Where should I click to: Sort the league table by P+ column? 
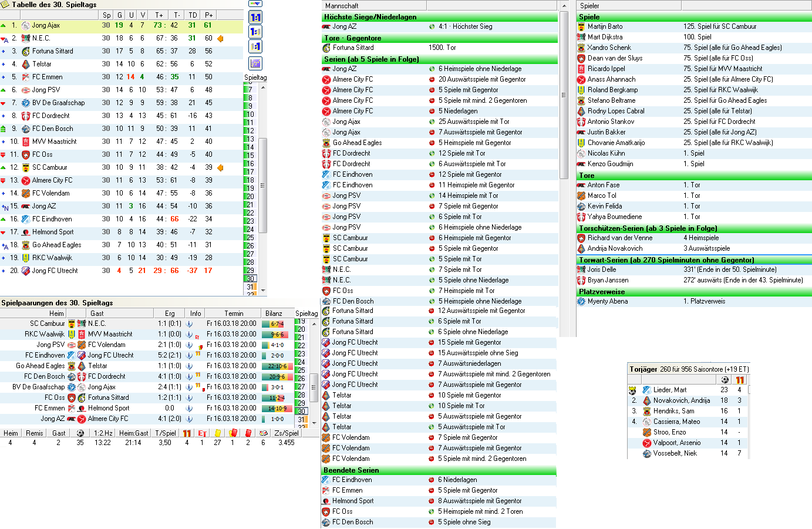(x=208, y=15)
